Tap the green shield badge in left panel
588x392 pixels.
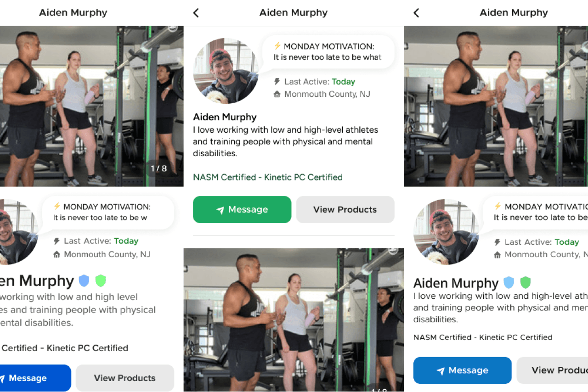pos(101,280)
